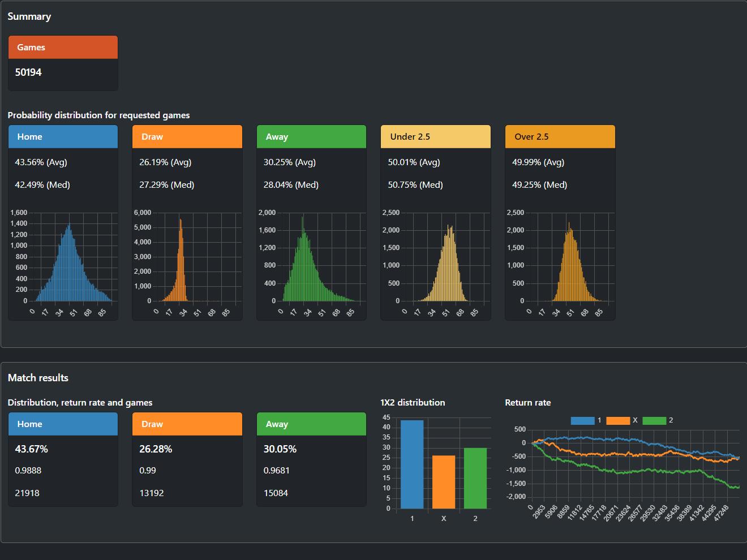Click the Over 2.5 card header

tap(560, 137)
